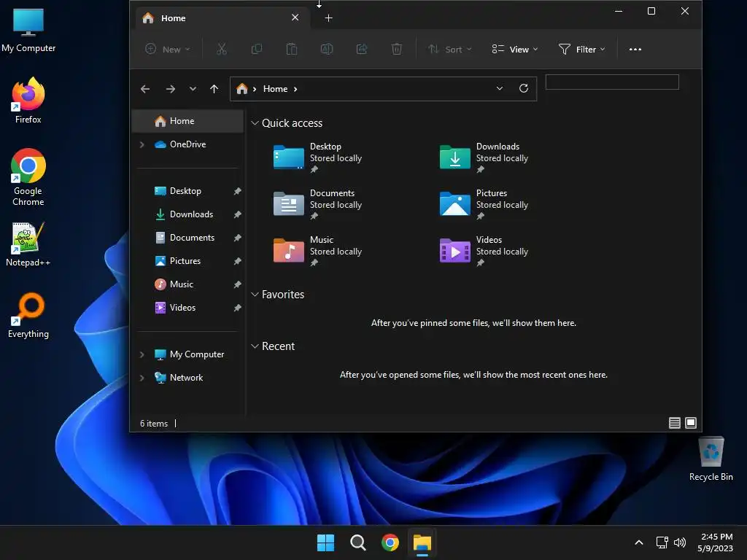Screen dimensions: 747x560
Task: Close the Home tab
Action: click(x=295, y=17)
